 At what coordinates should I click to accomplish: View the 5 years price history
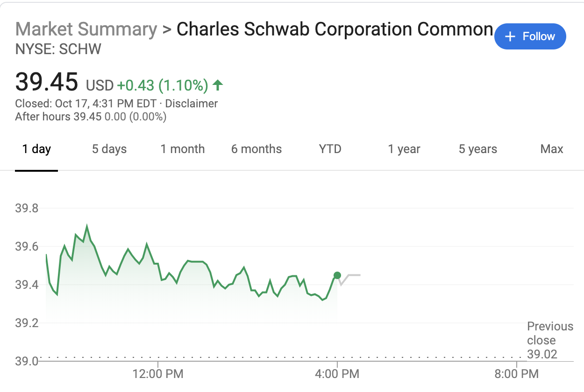coord(477,149)
